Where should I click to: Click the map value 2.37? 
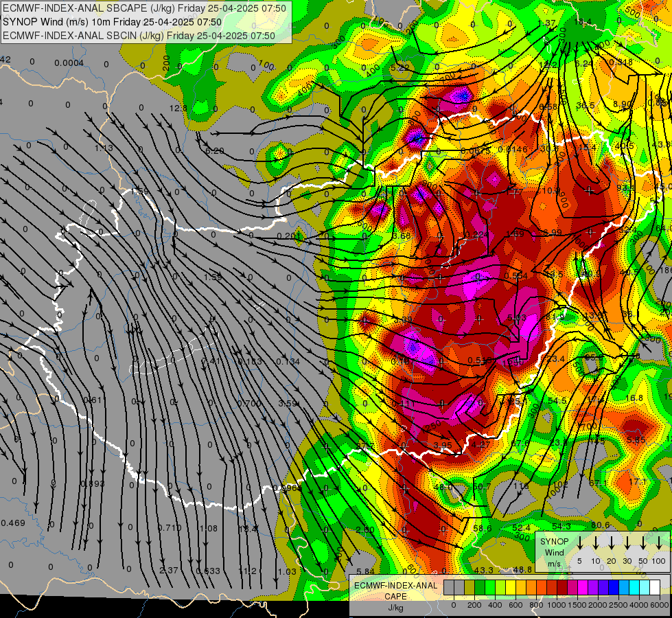point(168,571)
